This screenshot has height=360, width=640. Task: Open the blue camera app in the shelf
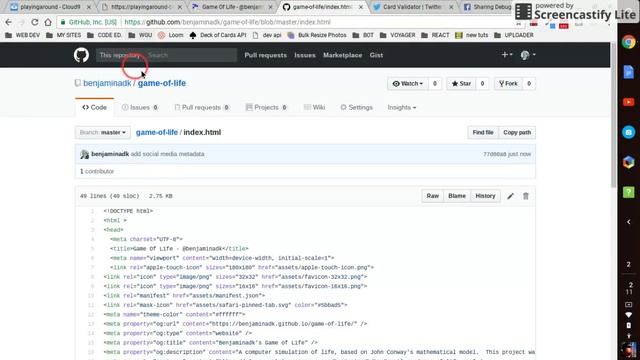pos(629,132)
